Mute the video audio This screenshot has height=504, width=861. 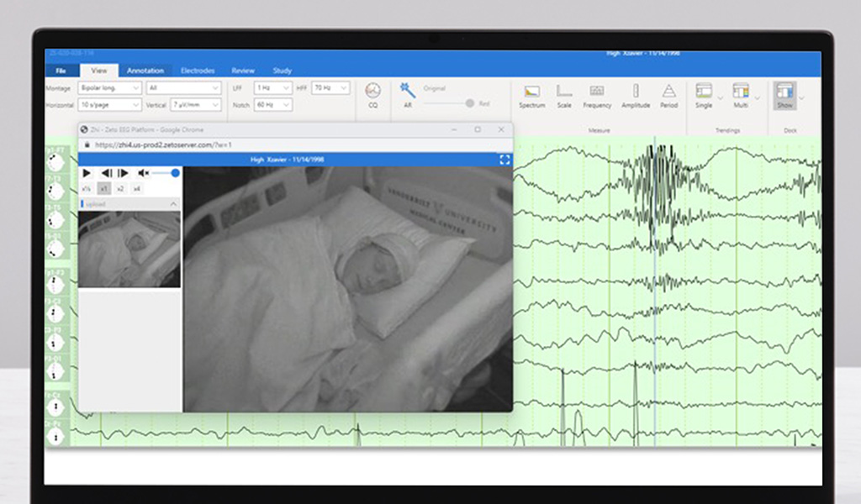tap(144, 173)
